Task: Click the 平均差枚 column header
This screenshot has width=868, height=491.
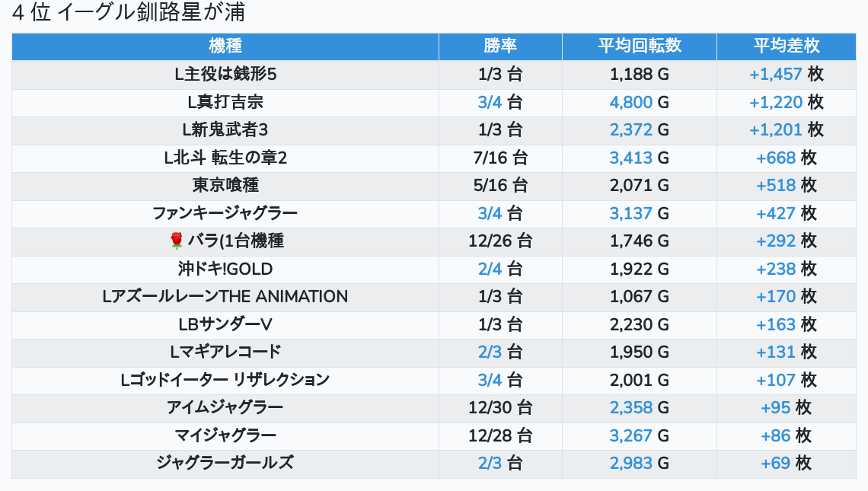Action: [786, 46]
